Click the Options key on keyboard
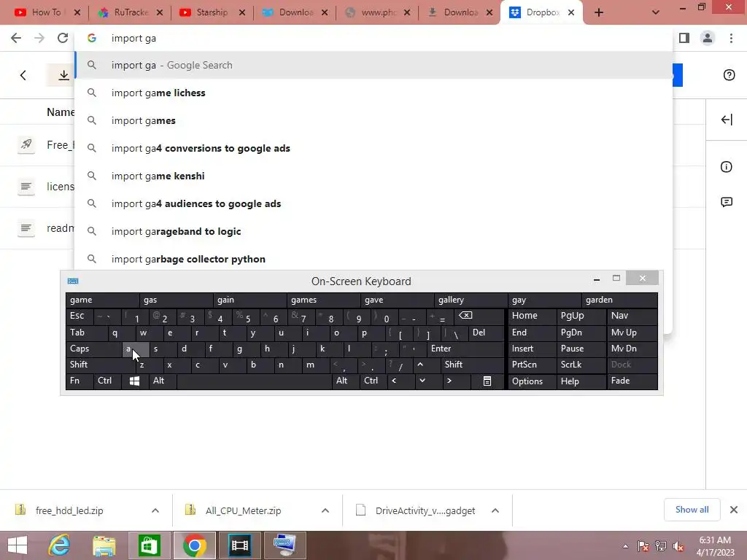Screen dimensions: 747x560 pos(532,381)
